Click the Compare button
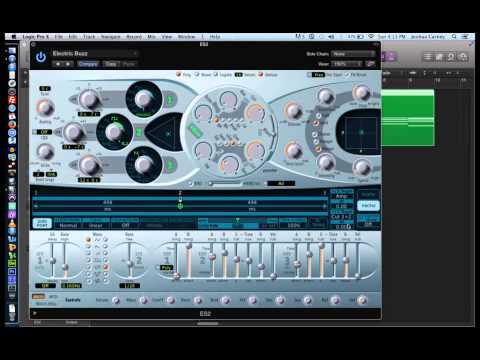Screen dimensions: 480x360 88,64
